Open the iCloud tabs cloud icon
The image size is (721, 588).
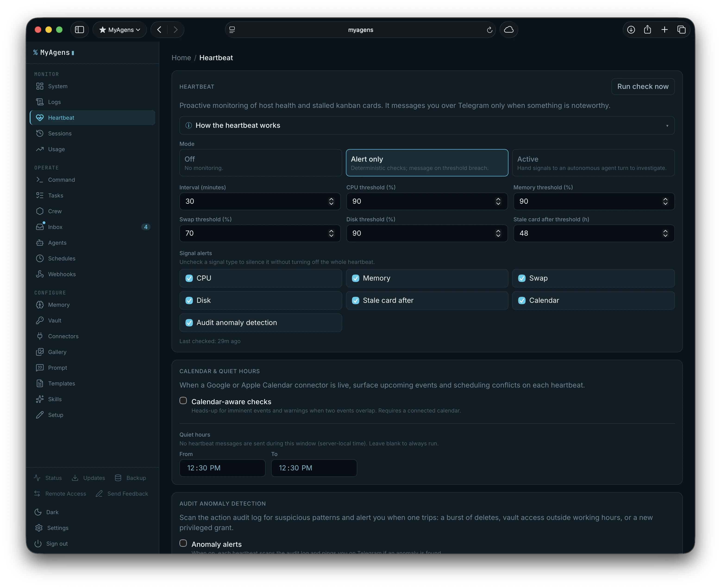pos(508,30)
